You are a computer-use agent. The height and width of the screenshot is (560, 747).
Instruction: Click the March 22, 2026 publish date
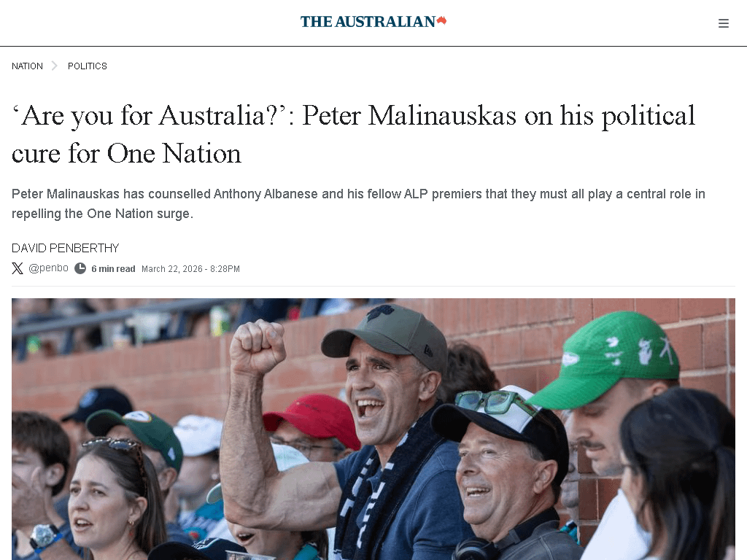pos(190,269)
